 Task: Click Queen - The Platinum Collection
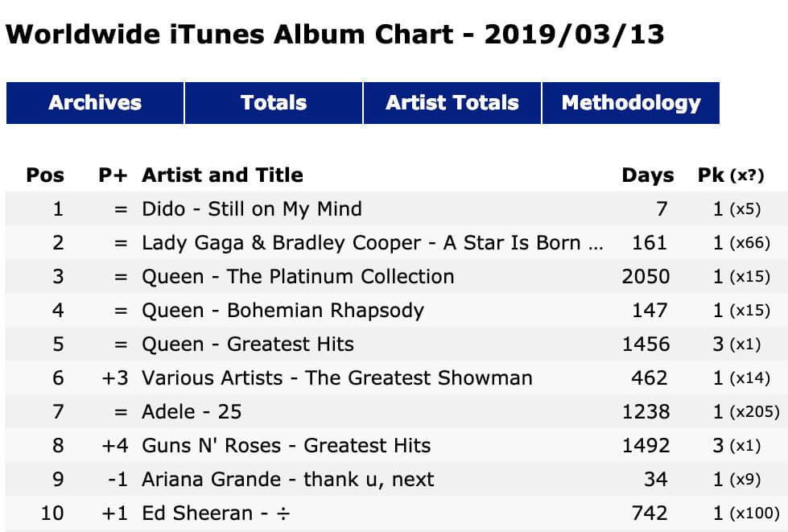click(x=298, y=277)
